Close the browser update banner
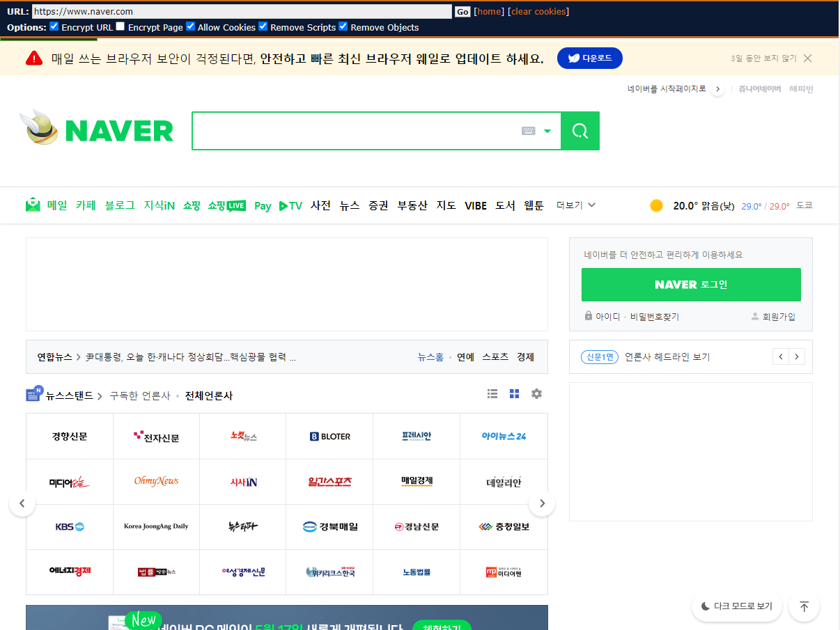The height and width of the screenshot is (630, 840). click(x=808, y=58)
